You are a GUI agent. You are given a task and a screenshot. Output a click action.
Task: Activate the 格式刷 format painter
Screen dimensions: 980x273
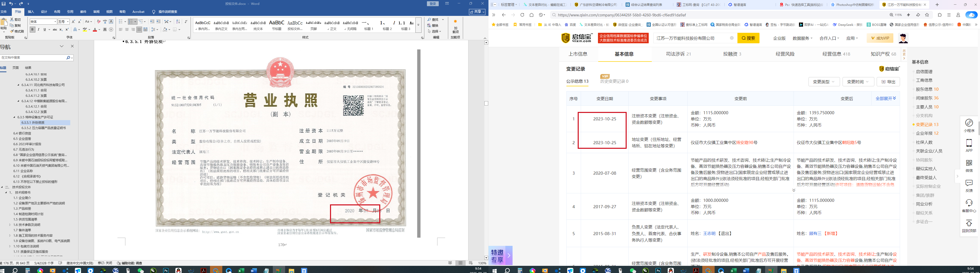click(x=17, y=31)
